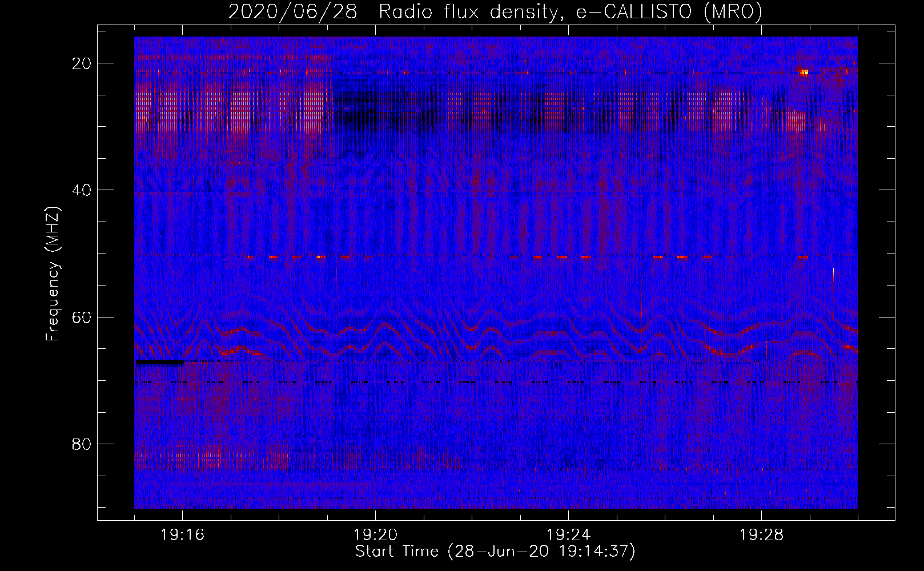Click the bright yellow burst near 19:29
The height and width of the screenshot is (571, 924).
(804, 72)
